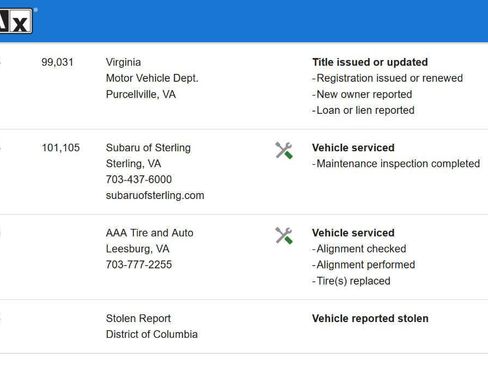Click Maintenance inspection completed detail

[x=396, y=164]
